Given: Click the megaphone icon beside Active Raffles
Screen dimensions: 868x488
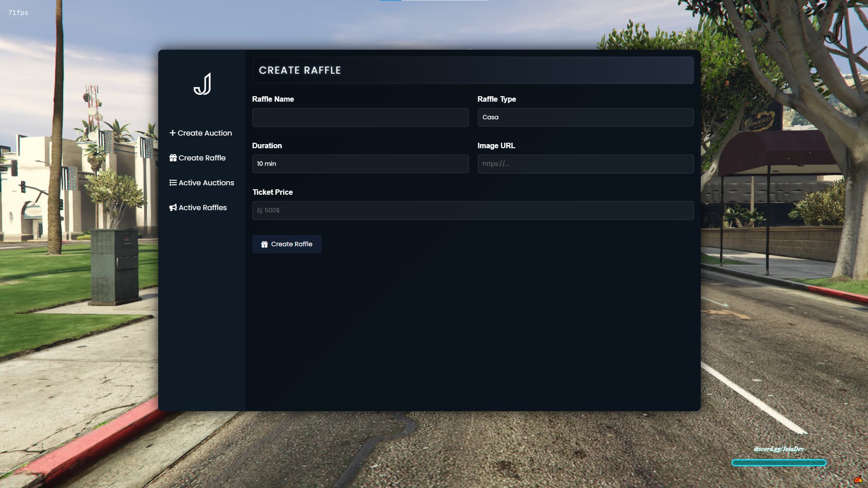Looking at the screenshot, I should coord(173,207).
